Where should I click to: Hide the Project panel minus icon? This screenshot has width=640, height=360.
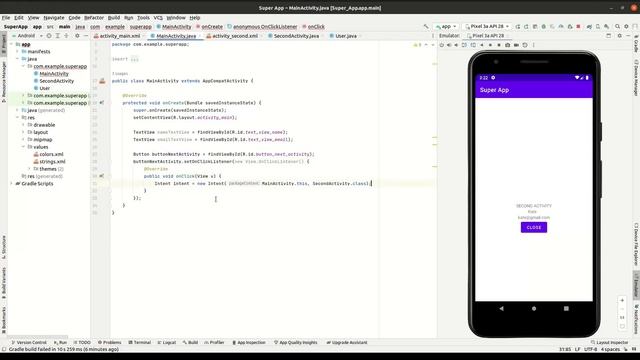[86, 36]
